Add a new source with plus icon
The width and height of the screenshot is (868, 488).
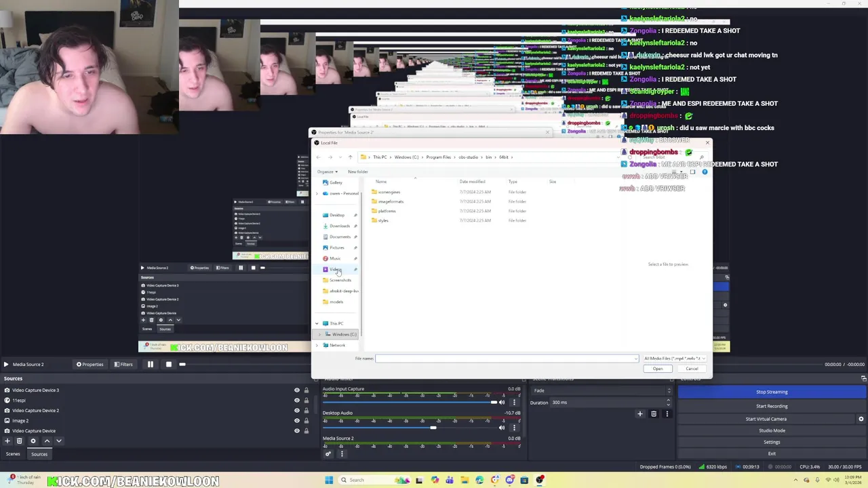point(7,441)
